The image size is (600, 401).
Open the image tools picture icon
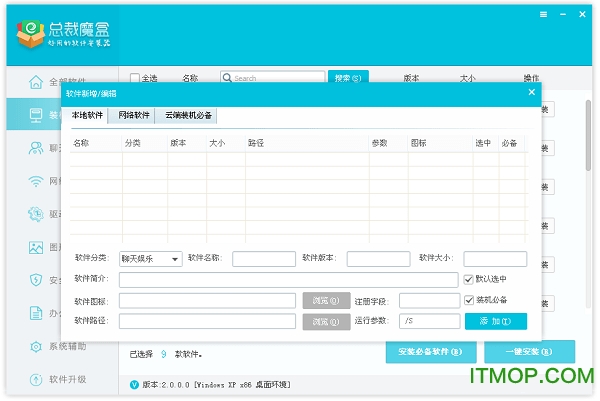click(36, 247)
